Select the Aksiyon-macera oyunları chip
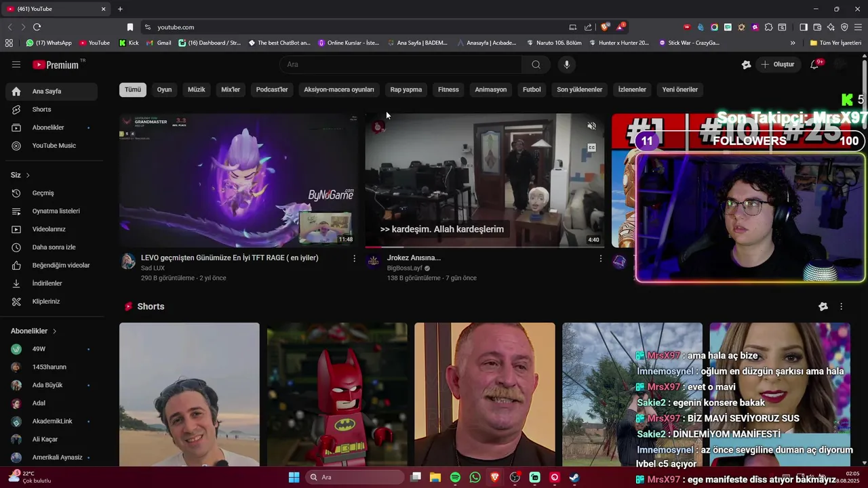868x488 pixels. pyautogui.click(x=339, y=89)
